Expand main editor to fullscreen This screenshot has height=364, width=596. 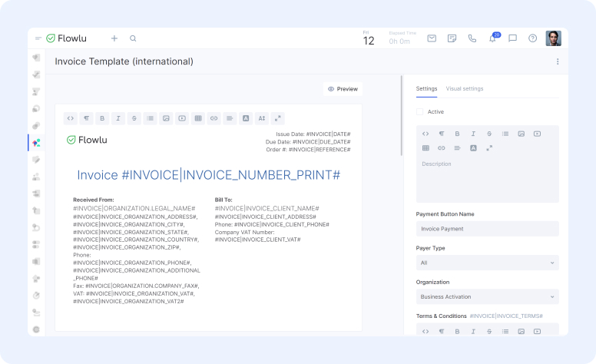point(278,118)
